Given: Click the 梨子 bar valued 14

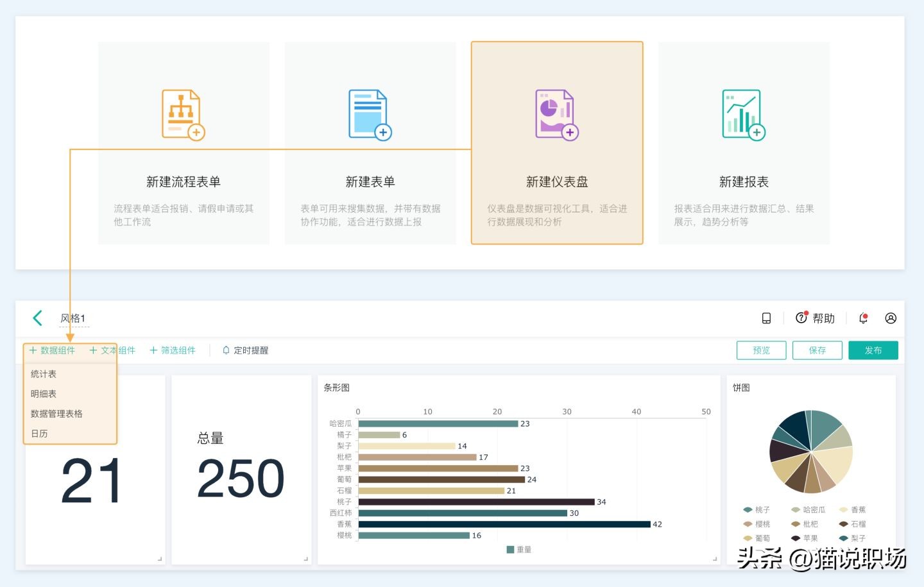Looking at the screenshot, I should coord(407,446).
